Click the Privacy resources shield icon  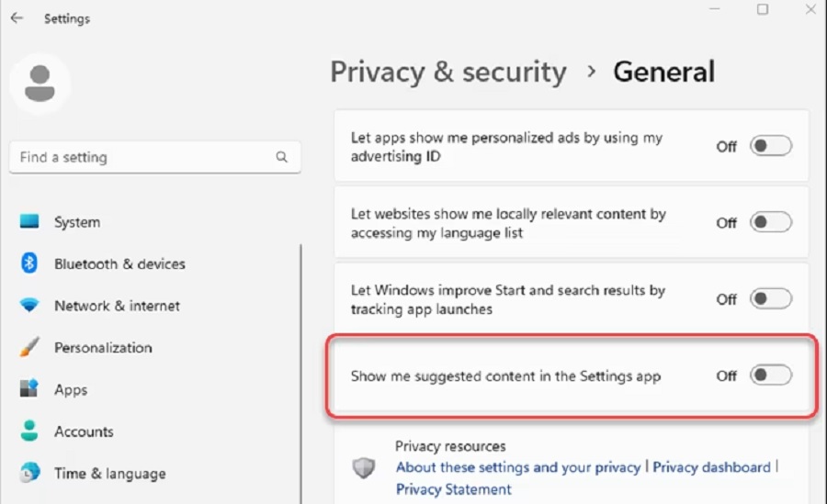(x=363, y=467)
